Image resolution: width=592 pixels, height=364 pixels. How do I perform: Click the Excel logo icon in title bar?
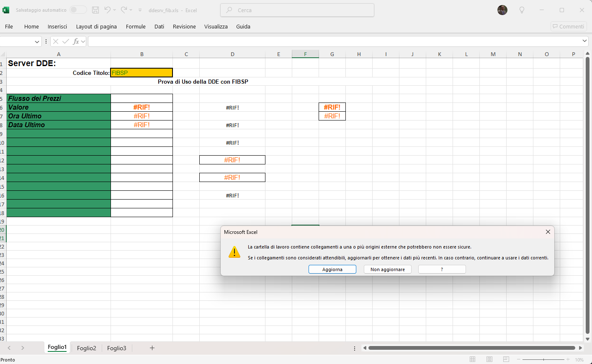(6, 10)
